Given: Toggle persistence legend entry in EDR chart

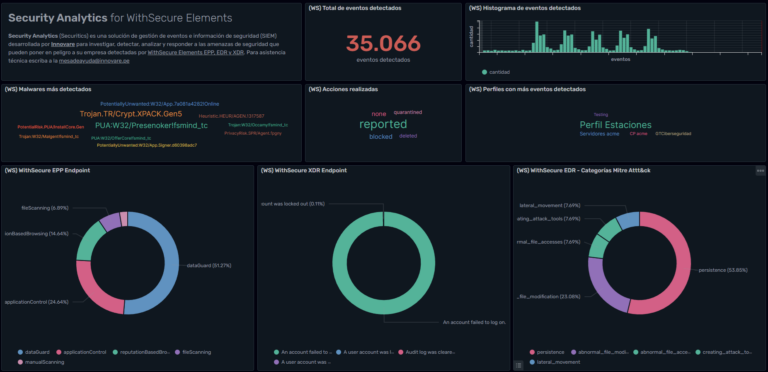Looking at the screenshot, I should [547, 351].
